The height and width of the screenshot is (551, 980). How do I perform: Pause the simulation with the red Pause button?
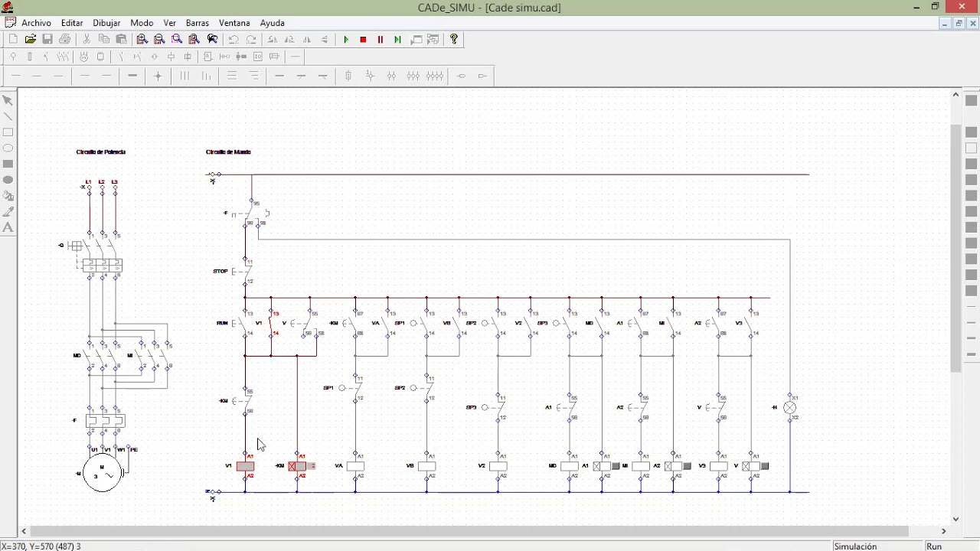pyautogui.click(x=381, y=39)
